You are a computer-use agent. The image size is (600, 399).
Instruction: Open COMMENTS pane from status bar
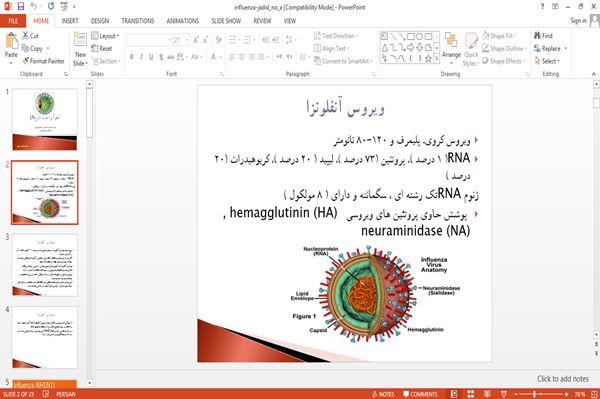coord(420,394)
